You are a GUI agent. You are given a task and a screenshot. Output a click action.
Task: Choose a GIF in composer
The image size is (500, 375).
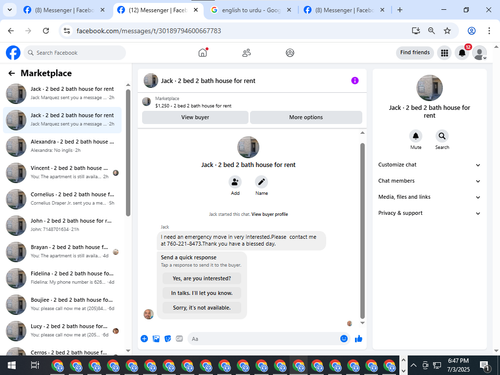tap(179, 339)
